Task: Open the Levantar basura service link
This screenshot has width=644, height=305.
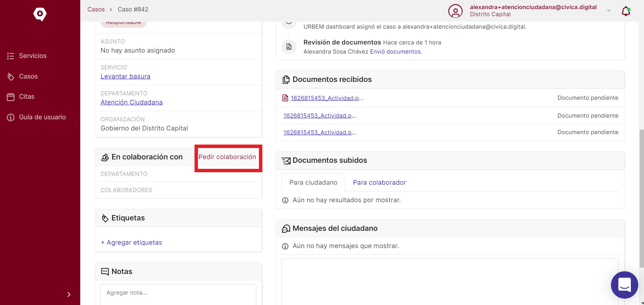Action: tap(125, 77)
